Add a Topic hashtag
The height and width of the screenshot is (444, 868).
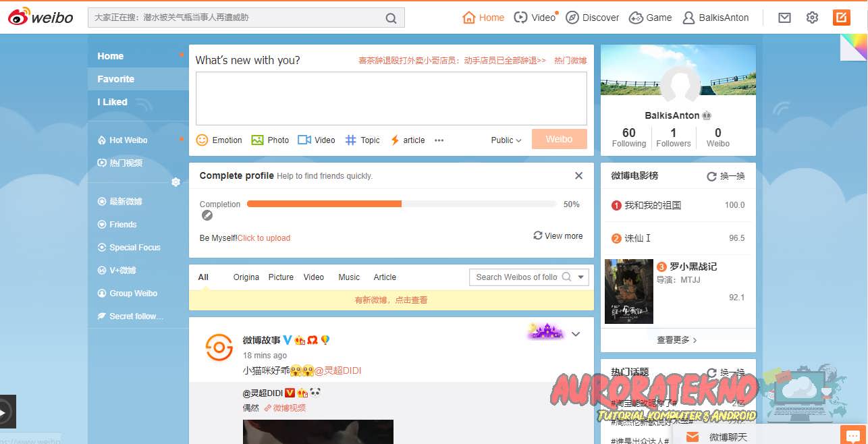pos(362,140)
